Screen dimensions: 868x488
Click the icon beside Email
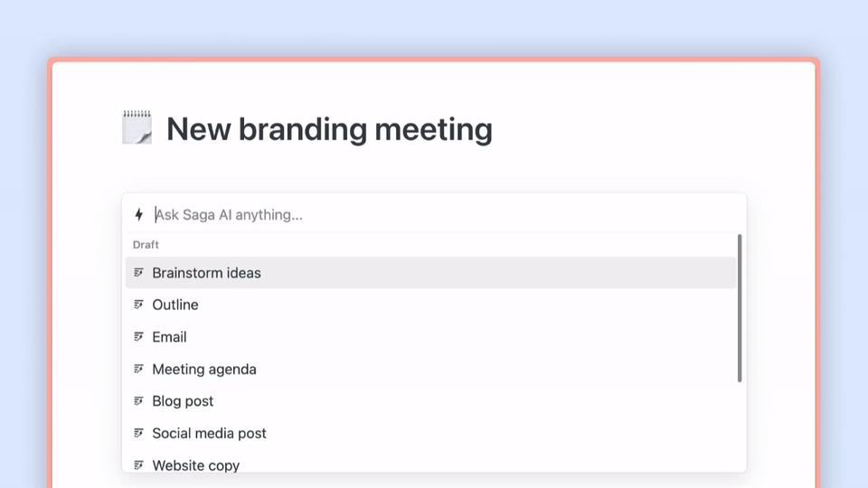(x=138, y=337)
